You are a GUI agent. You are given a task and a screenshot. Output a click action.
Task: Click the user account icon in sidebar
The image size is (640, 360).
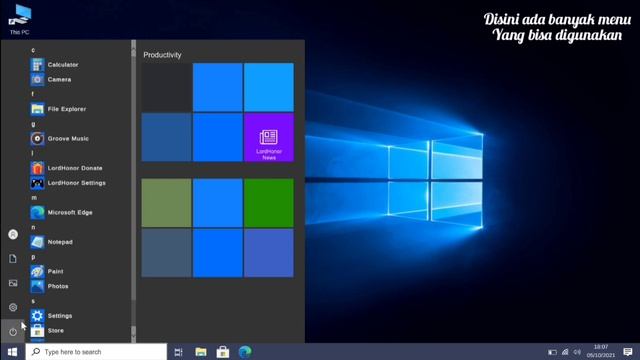(13, 234)
